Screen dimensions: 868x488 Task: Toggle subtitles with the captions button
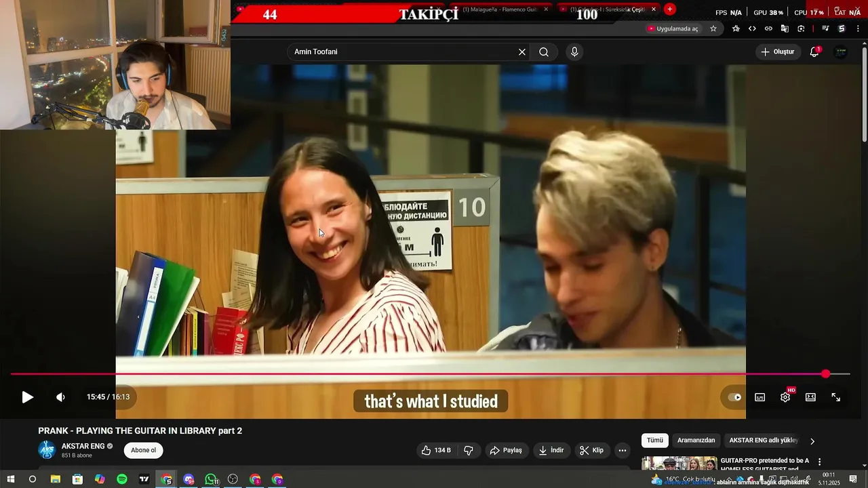pyautogui.click(x=760, y=397)
